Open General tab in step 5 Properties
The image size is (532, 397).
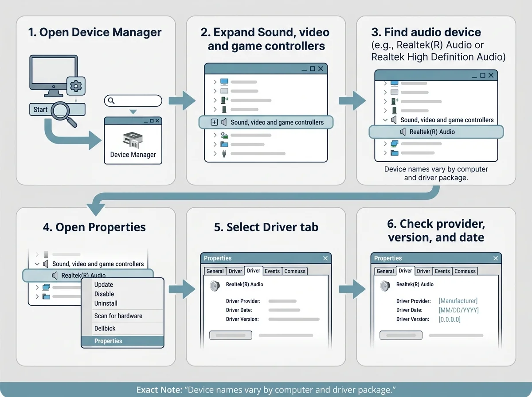pos(215,271)
